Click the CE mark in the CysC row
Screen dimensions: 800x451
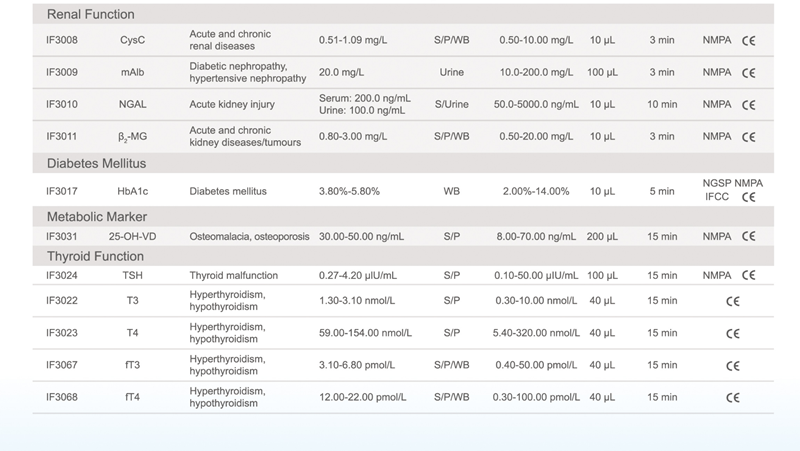tap(748, 40)
